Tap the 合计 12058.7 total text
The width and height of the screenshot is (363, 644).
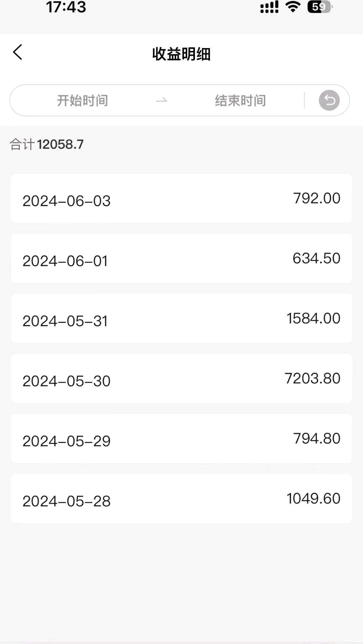pyautogui.click(x=47, y=144)
